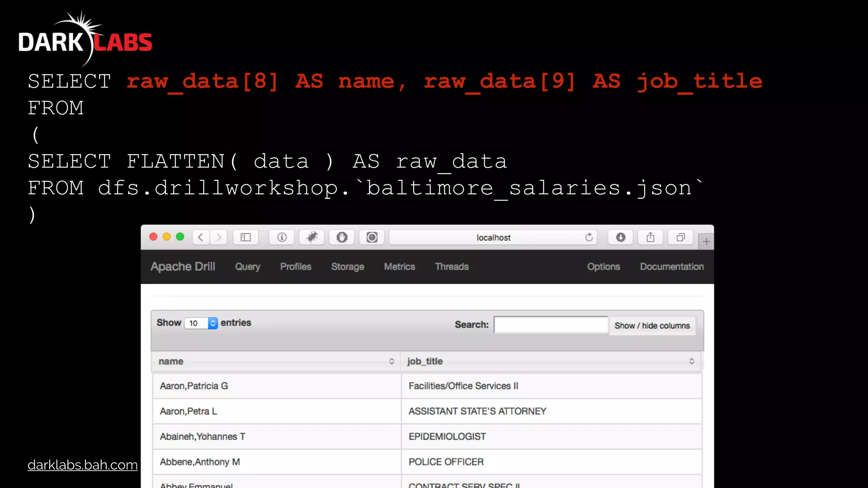Click the bug-shaped extension icon
The height and width of the screenshot is (488, 868).
point(312,237)
